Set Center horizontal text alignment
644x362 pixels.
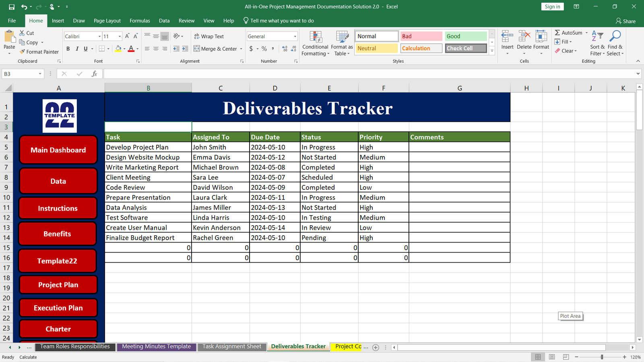[x=156, y=49]
